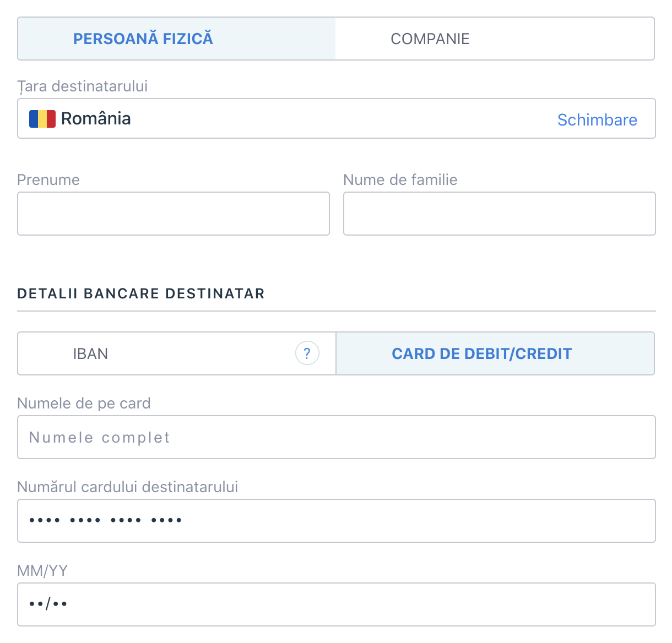Click the Țara destinatarului label
672x643 pixels.
coord(83,86)
